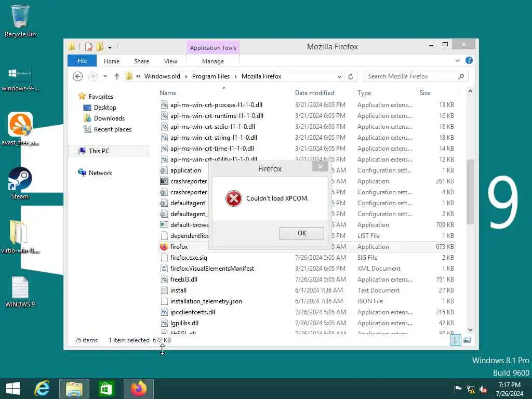Open the Manage tab under Application Tools

coord(212,61)
